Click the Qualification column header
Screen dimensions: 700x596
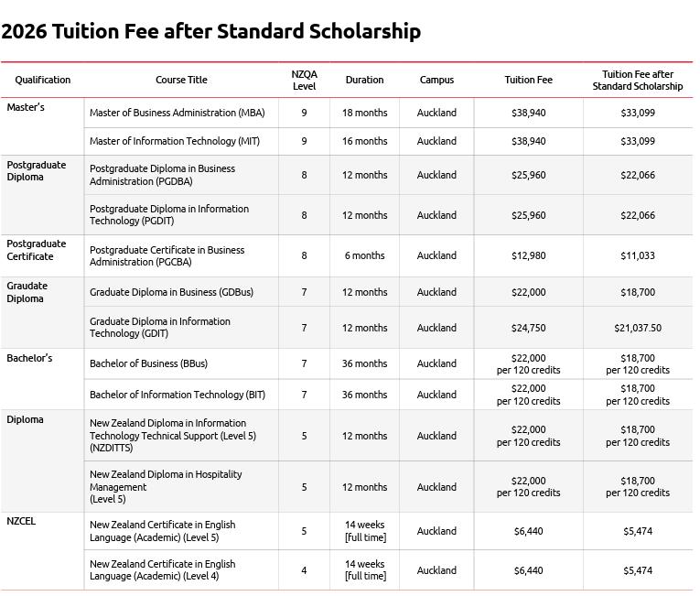coord(42,80)
